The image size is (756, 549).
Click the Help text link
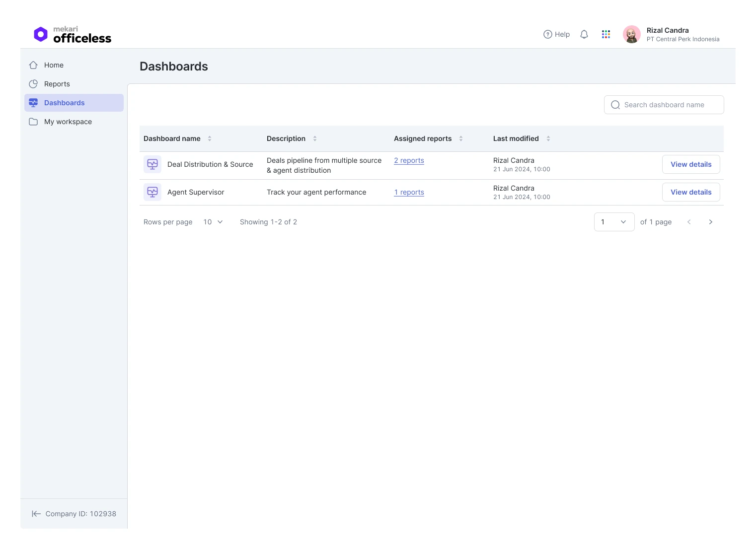click(562, 34)
